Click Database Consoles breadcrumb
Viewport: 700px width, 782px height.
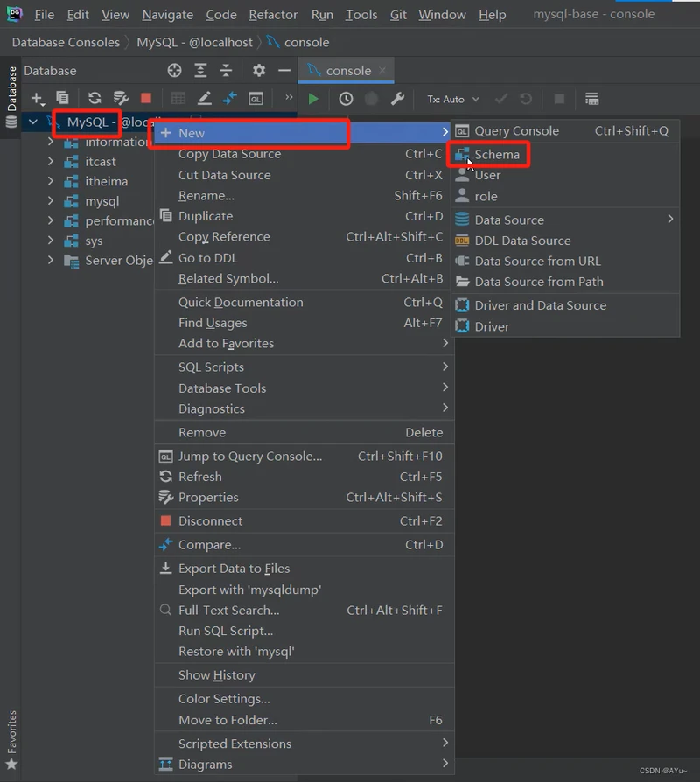pos(66,42)
